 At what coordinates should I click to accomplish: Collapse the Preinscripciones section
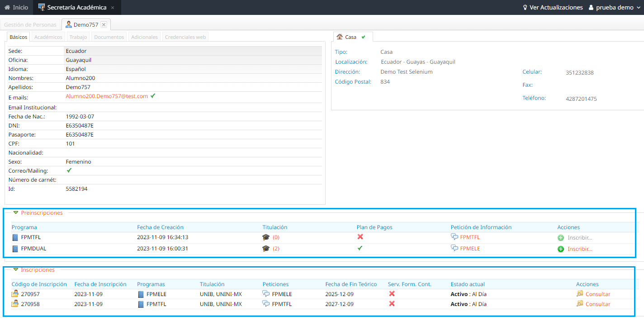pyautogui.click(x=16, y=212)
